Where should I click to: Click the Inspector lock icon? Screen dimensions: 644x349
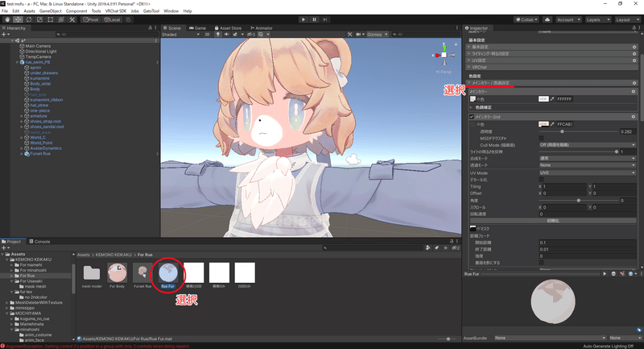point(634,28)
